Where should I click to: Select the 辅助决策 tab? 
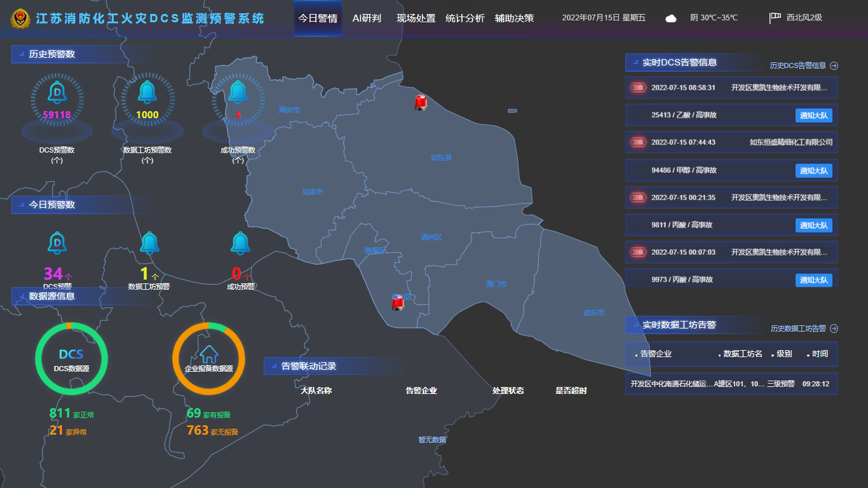point(514,18)
